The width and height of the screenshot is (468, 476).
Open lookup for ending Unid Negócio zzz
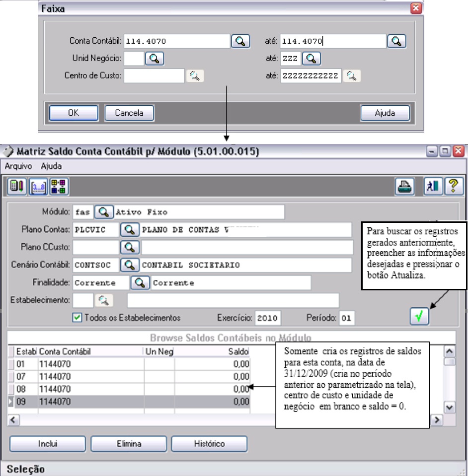[311, 58]
